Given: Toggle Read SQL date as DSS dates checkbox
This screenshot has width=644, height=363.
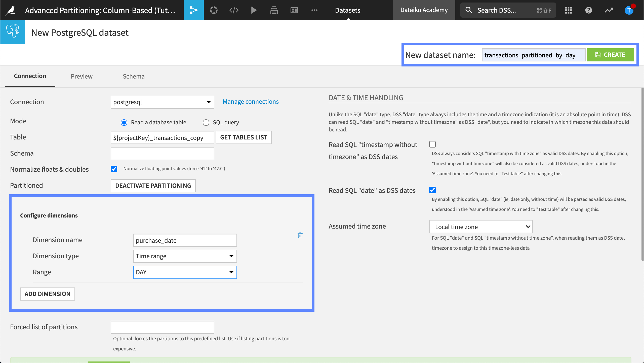Looking at the screenshot, I should point(433,190).
